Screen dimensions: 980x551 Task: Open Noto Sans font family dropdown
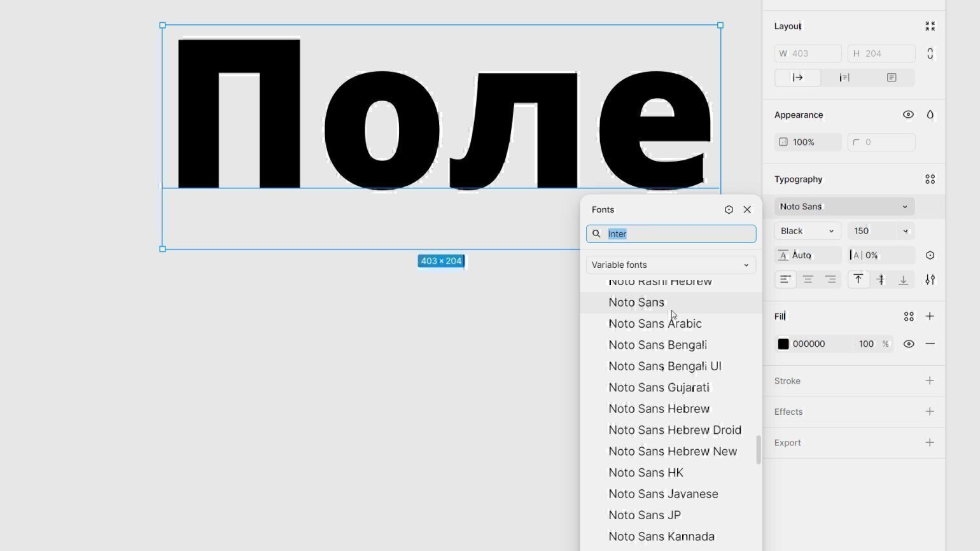pyautogui.click(x=844, y=206)
